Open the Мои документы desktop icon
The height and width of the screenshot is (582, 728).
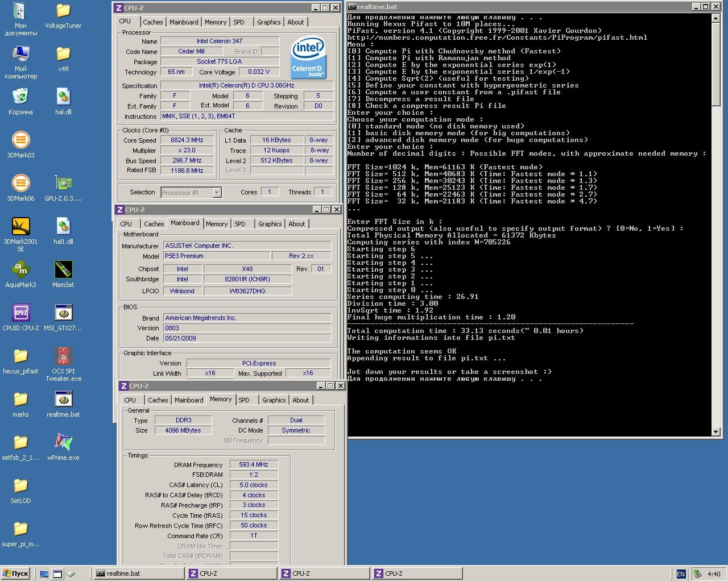click(x=20, y=19)
